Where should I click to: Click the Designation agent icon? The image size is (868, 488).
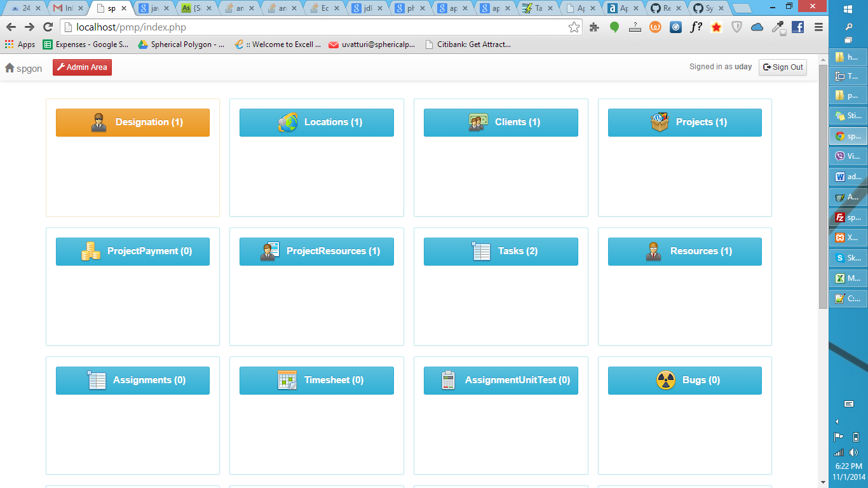coord(98,122)
